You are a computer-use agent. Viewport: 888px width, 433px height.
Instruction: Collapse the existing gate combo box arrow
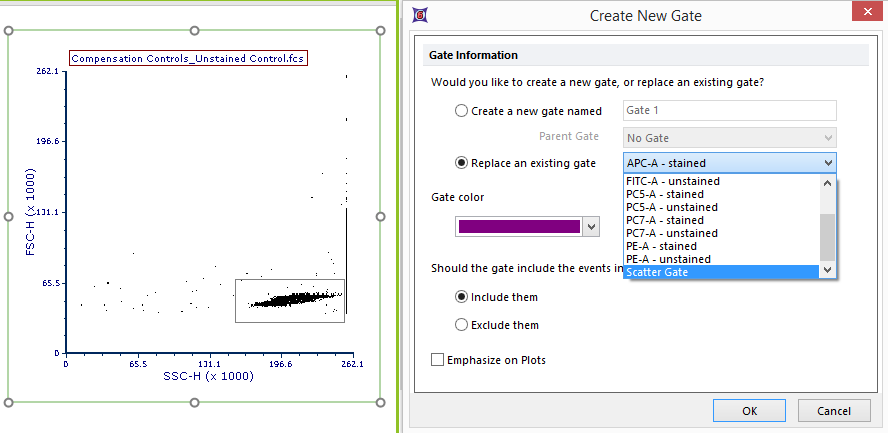tap(827, 163)
